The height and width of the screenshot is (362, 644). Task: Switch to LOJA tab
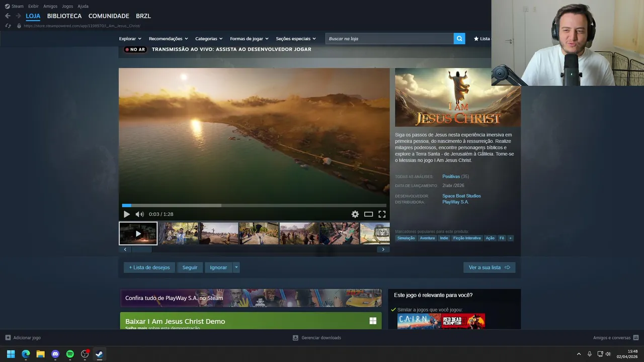pos(33,16)
